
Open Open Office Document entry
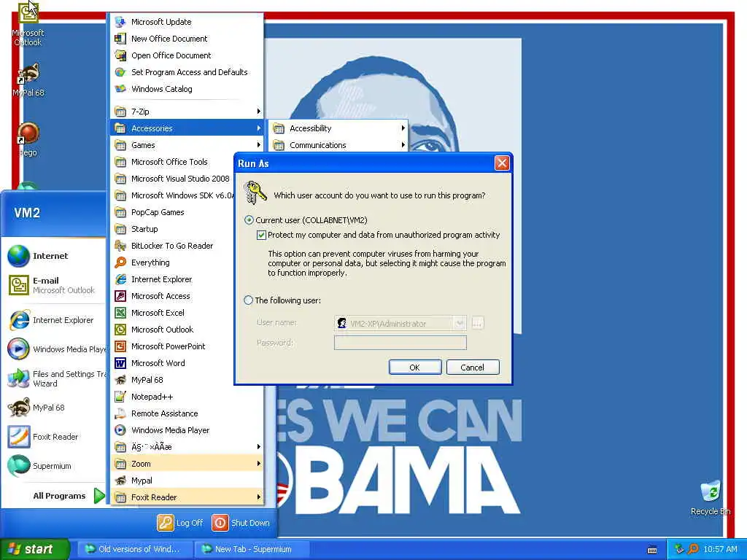pyautogui.click(x=187, y=55)
